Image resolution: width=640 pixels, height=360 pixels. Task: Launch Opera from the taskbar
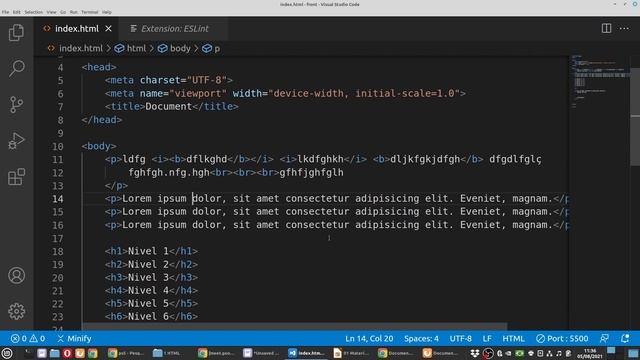point(67,353)
